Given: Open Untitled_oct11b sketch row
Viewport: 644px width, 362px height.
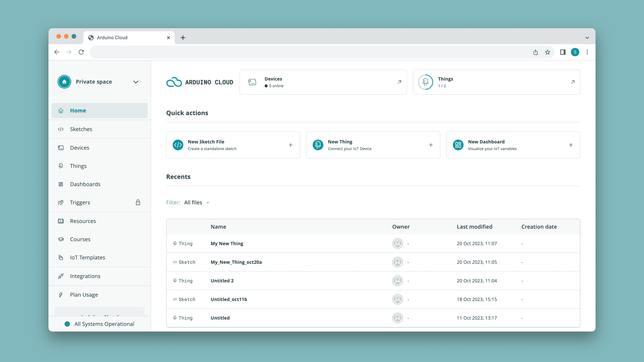Looking at the screenshot, I should [x=229, y=299].
